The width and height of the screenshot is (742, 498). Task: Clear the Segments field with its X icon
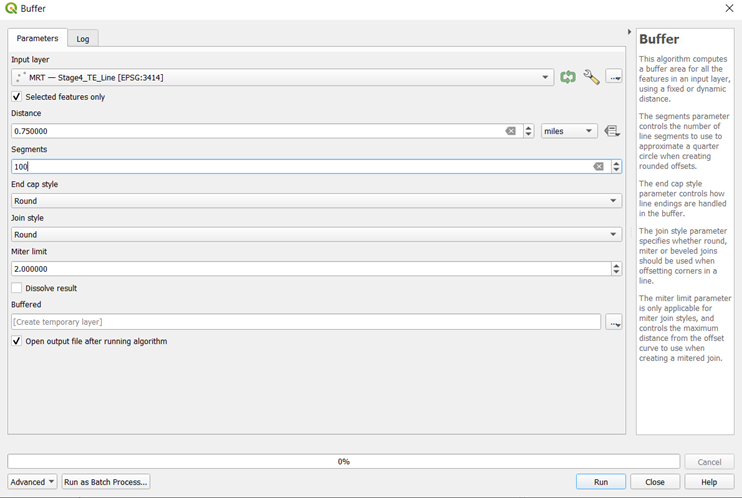coord(598,167)
